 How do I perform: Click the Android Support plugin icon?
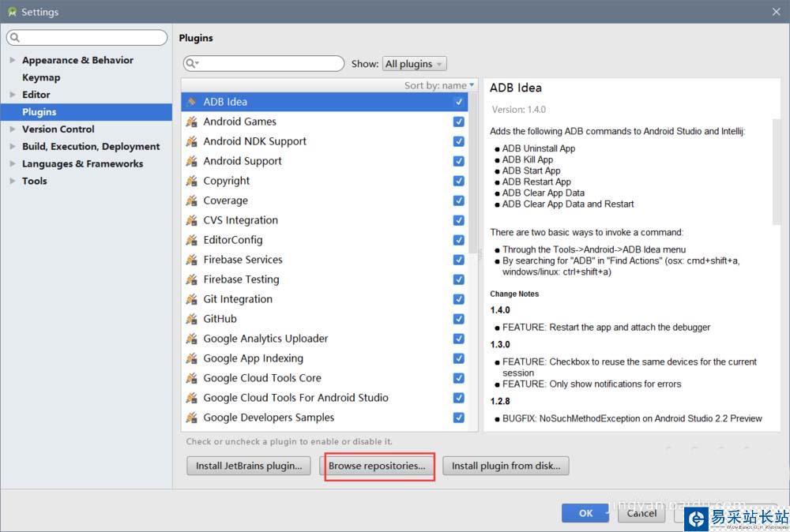(191, 161)
